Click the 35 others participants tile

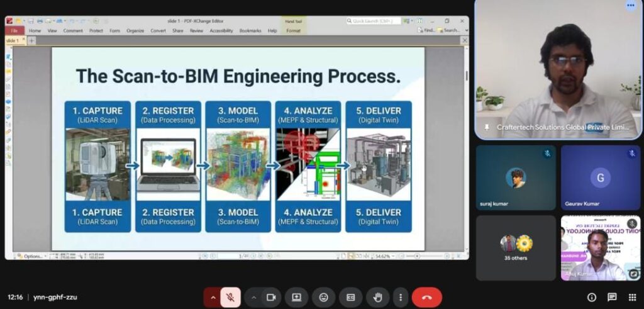516,248
